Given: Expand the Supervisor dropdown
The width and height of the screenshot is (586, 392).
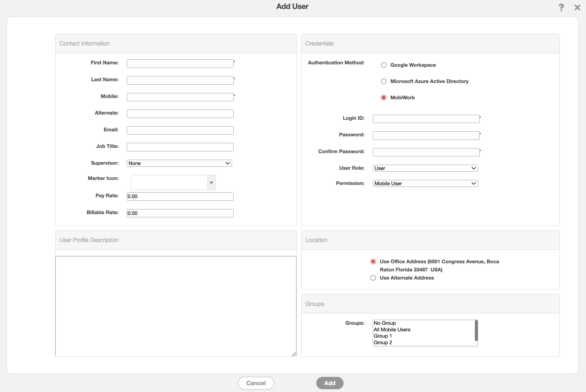Looking at the screenshot, I should [179, 163].
